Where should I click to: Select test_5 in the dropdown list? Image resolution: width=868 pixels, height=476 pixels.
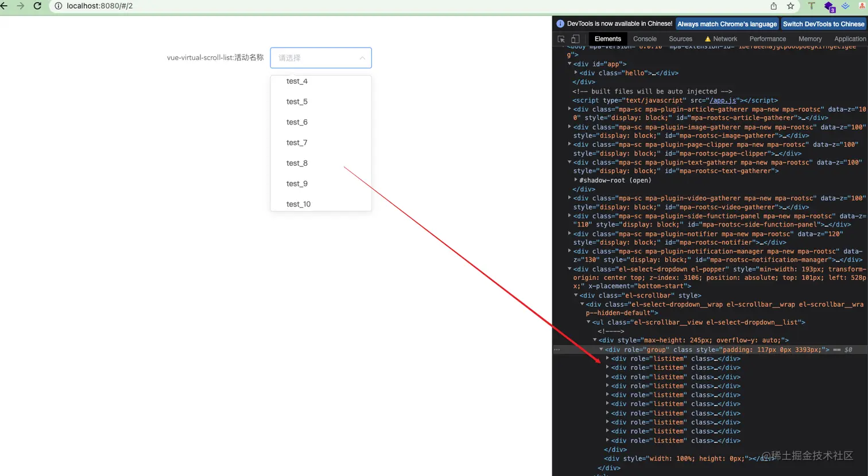[x=321, y=102]
